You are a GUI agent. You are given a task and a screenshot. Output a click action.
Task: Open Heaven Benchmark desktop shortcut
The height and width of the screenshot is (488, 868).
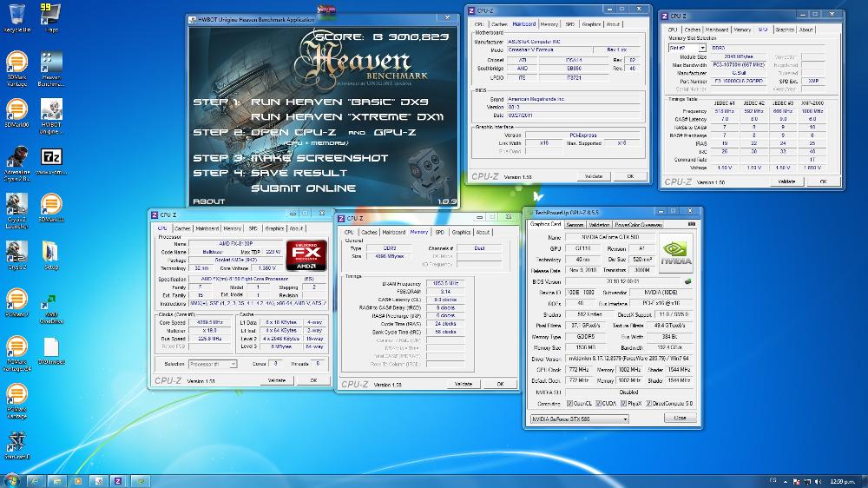point(51,69)
